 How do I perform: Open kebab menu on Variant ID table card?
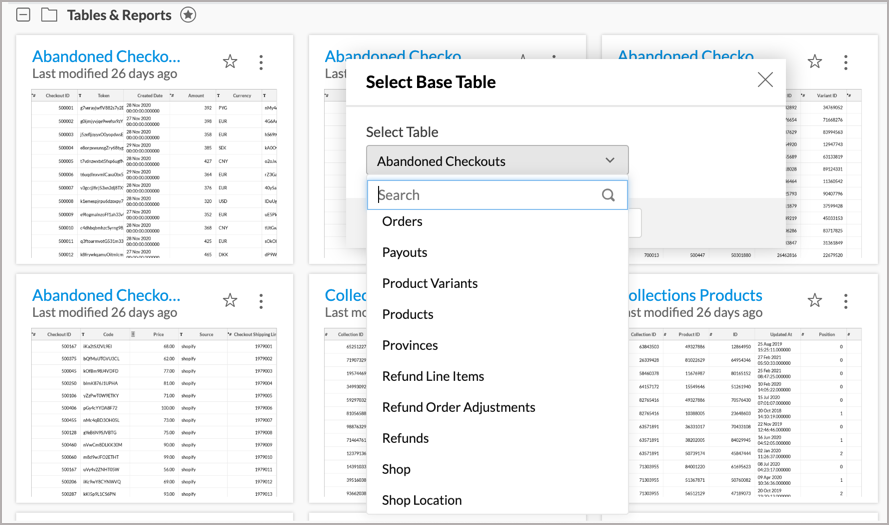pos(846,62)
